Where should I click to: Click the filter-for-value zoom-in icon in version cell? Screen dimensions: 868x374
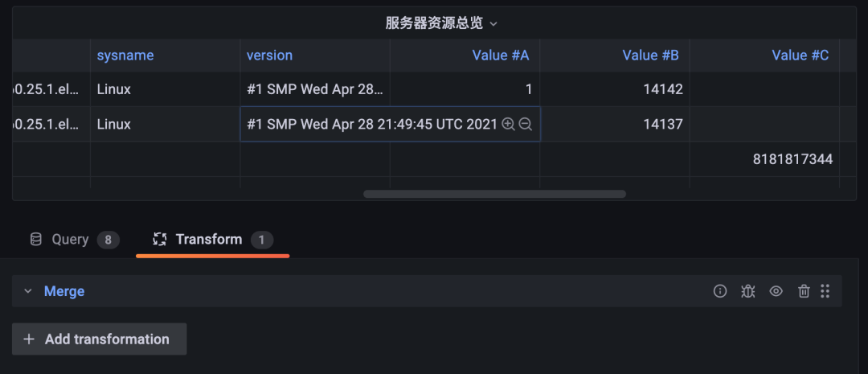[x=508, y=124]
